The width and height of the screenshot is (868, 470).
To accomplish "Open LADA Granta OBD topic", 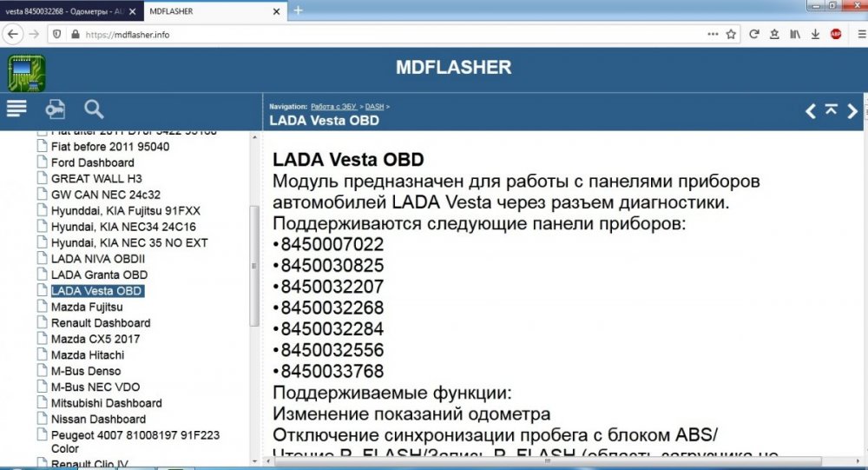I will 99,275.
